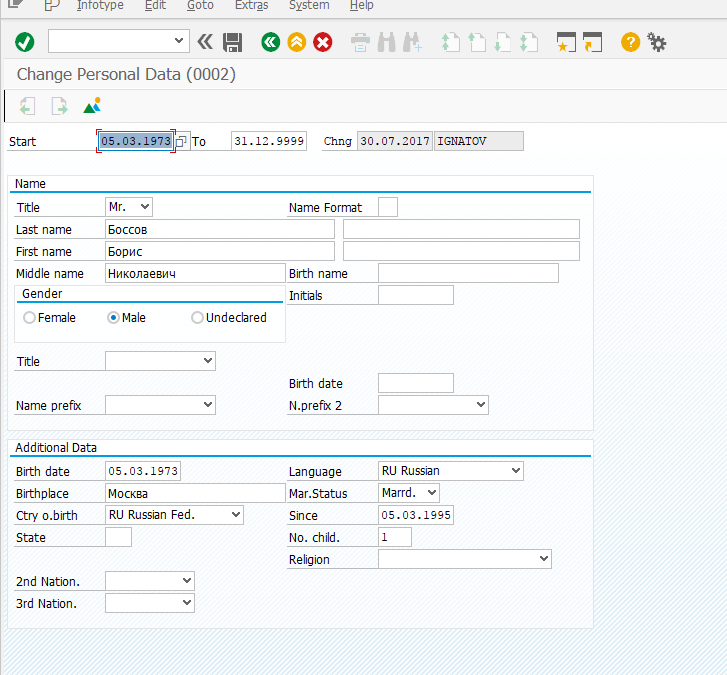Expand the 3rd Nation. dropdown
The height and width of the screenshot is (675, 727).
pos(187,603)
